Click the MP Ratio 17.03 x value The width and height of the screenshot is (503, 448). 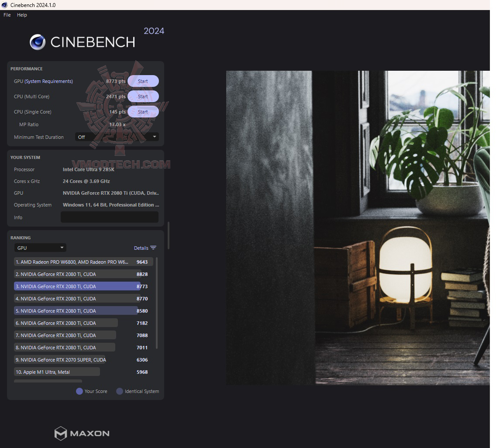tap(117, 124)
